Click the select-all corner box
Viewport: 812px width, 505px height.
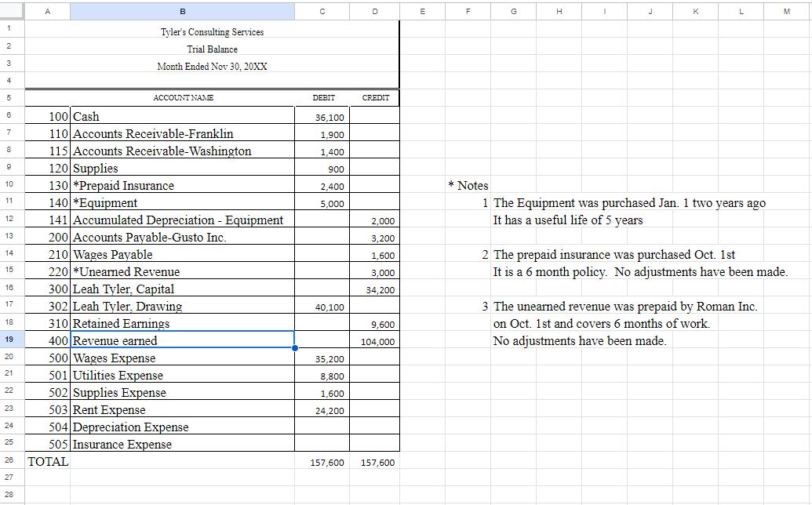12,12
